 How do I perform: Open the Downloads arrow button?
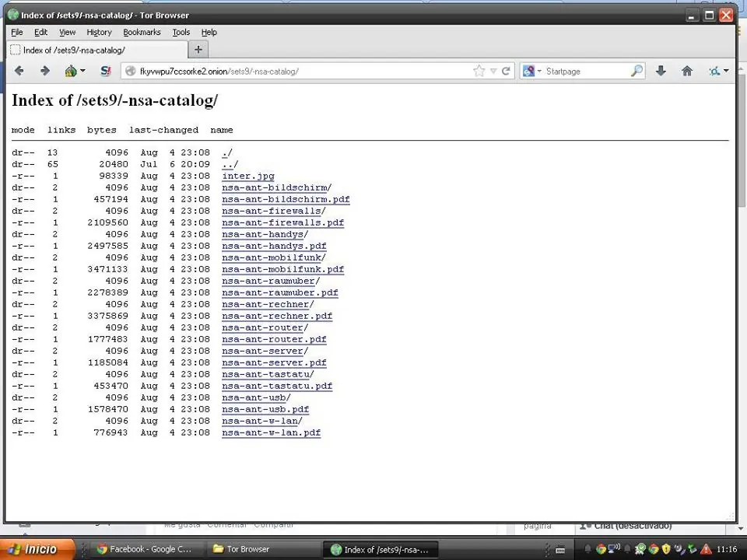(x=661, y=71)
